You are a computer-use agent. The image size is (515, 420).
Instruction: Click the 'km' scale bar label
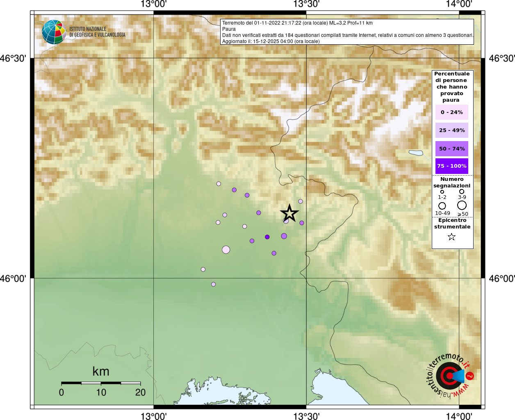(x=101, y=371)
